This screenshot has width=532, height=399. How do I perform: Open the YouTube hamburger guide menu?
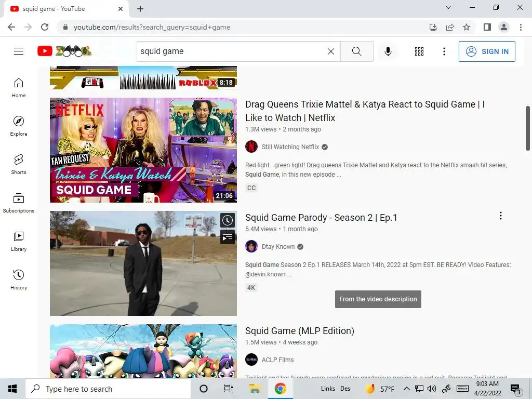[19, 51]
